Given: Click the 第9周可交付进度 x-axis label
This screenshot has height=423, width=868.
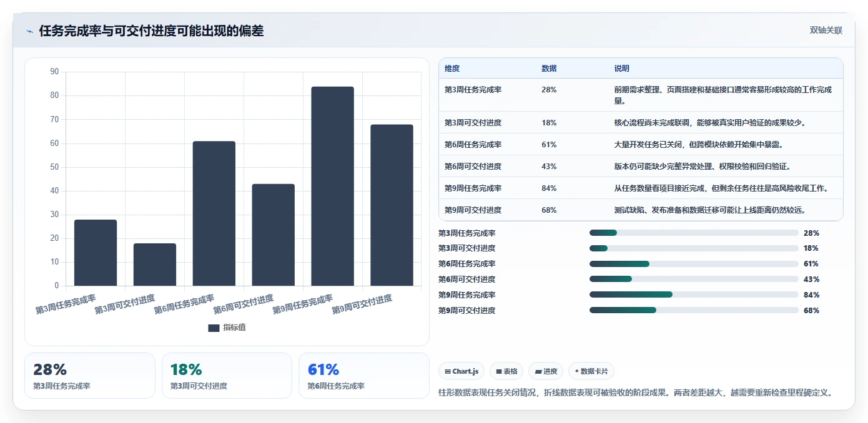Looking at the screenshot, I should pos(362,304).
